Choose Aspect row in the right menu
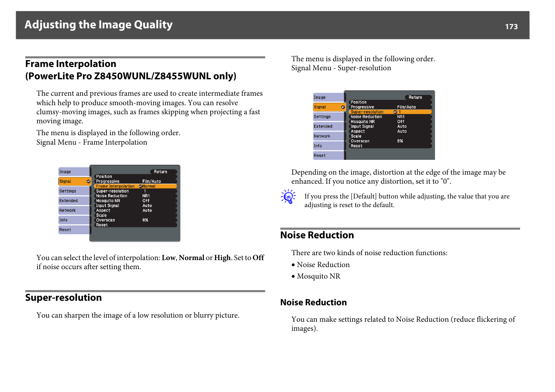The image size is (555, 392). point(390,131)
